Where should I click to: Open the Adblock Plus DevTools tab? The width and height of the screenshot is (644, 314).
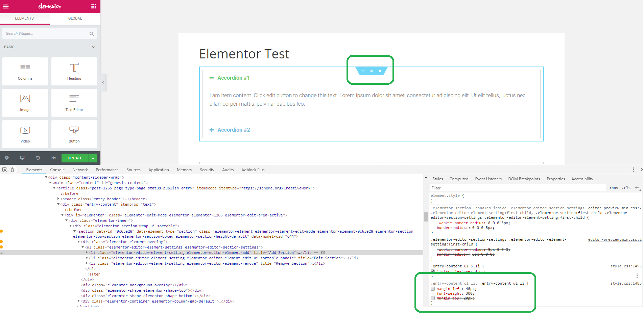tap(253, 170)
